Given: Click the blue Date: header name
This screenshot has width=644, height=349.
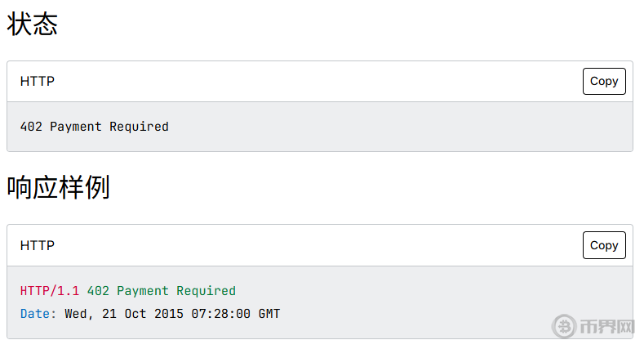Looking at the screenshot, I should coord(38,314).
